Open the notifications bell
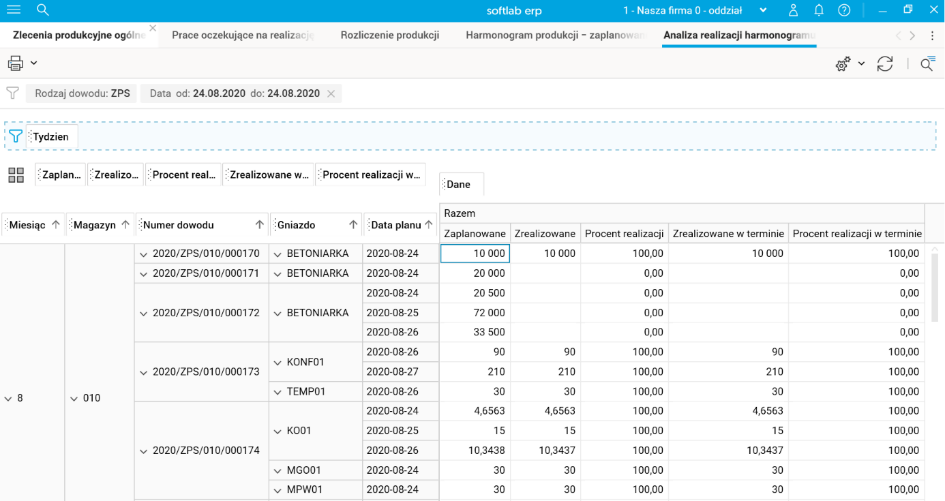The image size is (945, 501). (819, 10)
